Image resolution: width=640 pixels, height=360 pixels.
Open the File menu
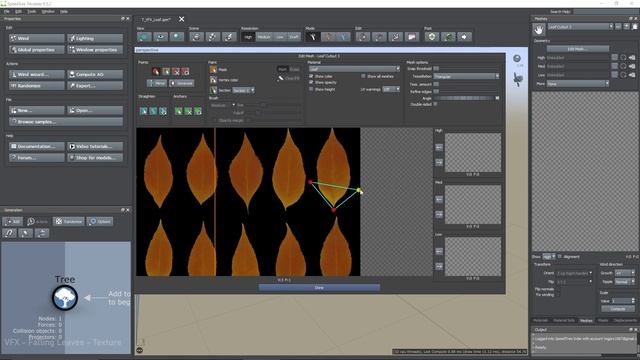pyautogui.click(x=7, y=11)
